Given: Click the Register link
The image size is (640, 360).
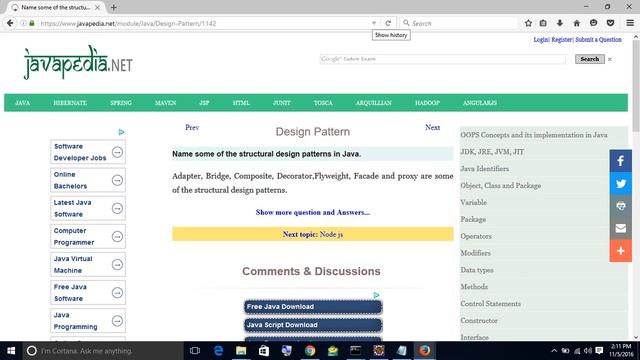Looking at the screenshot, I should tap(562, 40).
